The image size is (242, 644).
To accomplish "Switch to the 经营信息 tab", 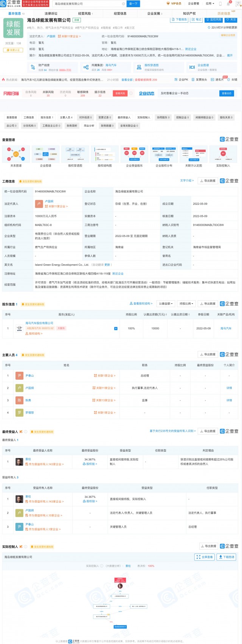I will (x=120, y=13).
